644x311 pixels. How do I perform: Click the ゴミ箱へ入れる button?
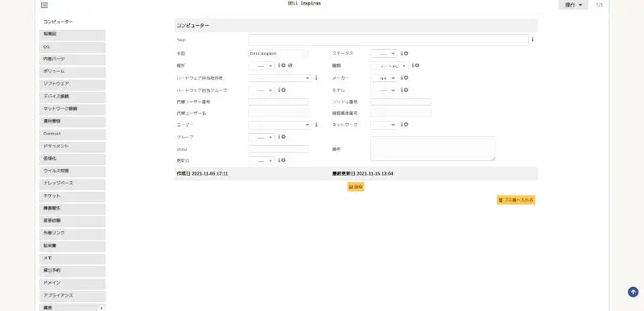coord(516,200)
